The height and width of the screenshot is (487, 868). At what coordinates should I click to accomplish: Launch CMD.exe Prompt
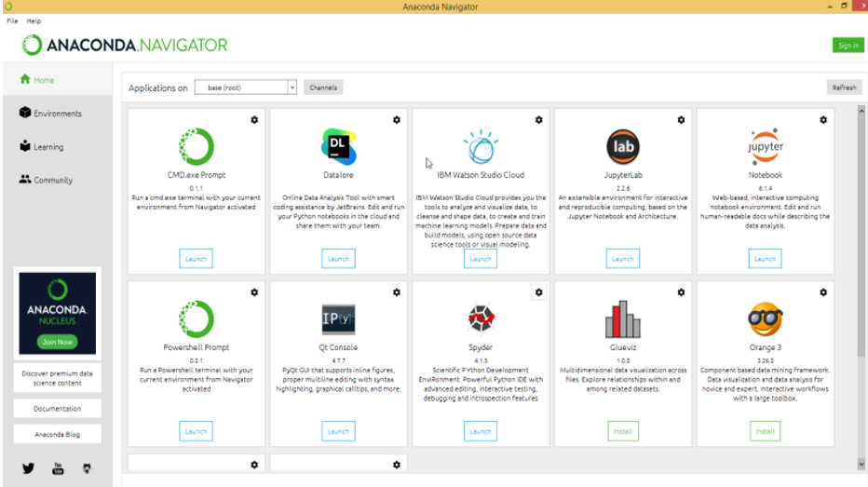tap(196, 259)
